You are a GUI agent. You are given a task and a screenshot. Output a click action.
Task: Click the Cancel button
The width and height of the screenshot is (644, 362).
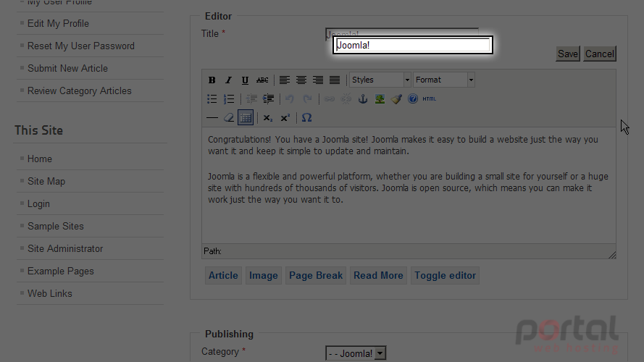pyautogui.click(x=600, y=54)
